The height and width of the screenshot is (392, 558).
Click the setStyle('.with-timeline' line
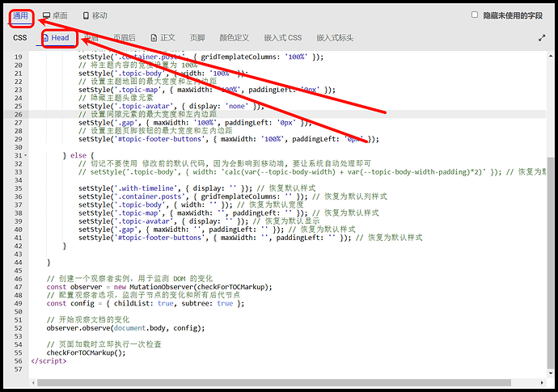pos(197,188)
